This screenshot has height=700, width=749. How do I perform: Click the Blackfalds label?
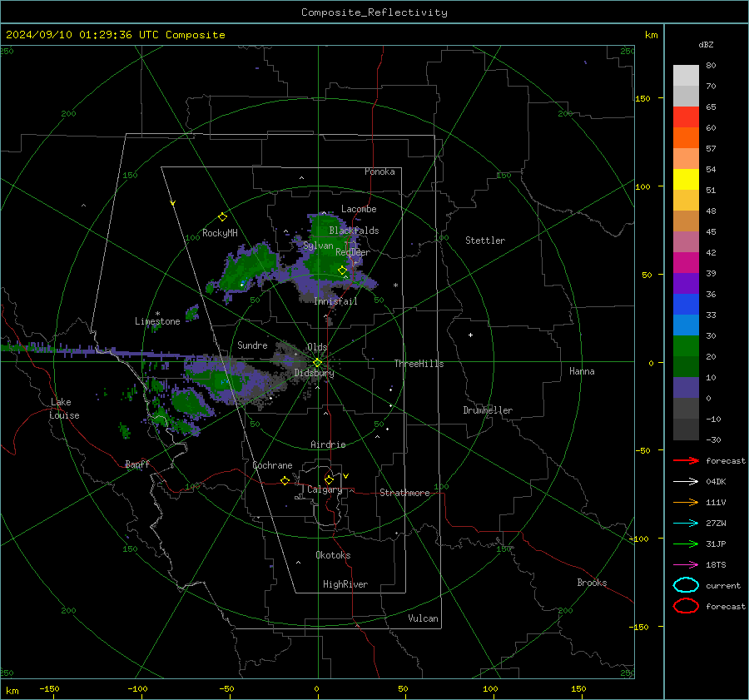coord(354,231)
